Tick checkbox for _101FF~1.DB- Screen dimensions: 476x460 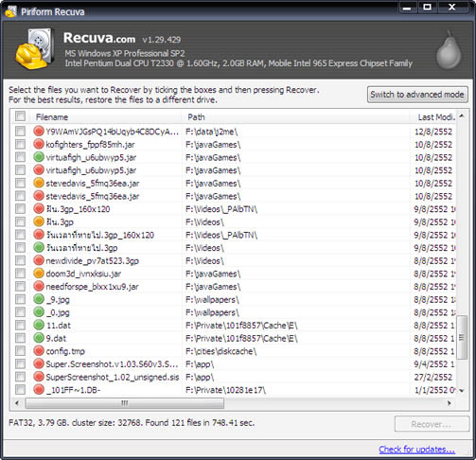coord(20,390)
